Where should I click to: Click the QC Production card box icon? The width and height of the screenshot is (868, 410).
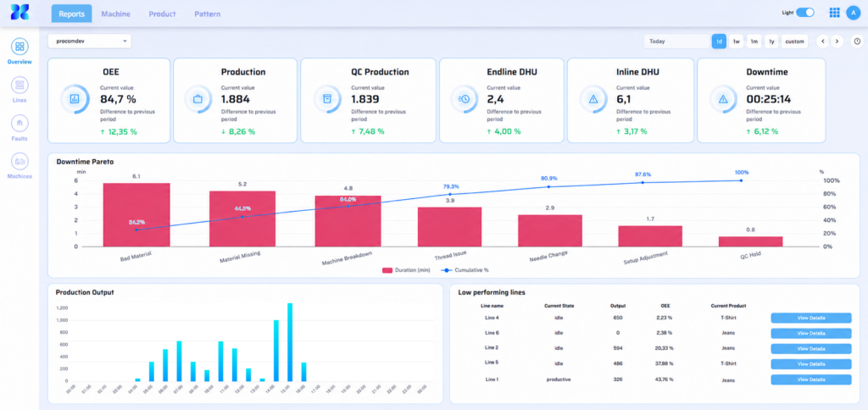(327, 99)
